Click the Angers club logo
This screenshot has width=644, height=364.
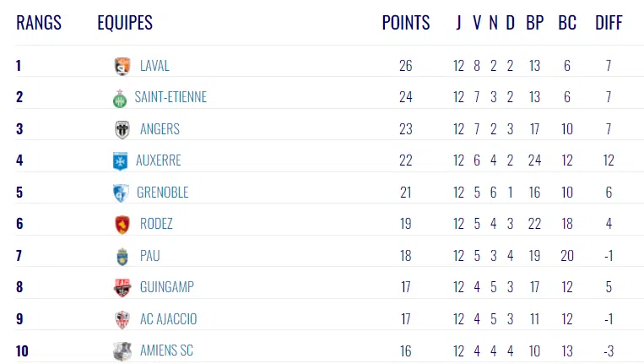coord(122,129)
